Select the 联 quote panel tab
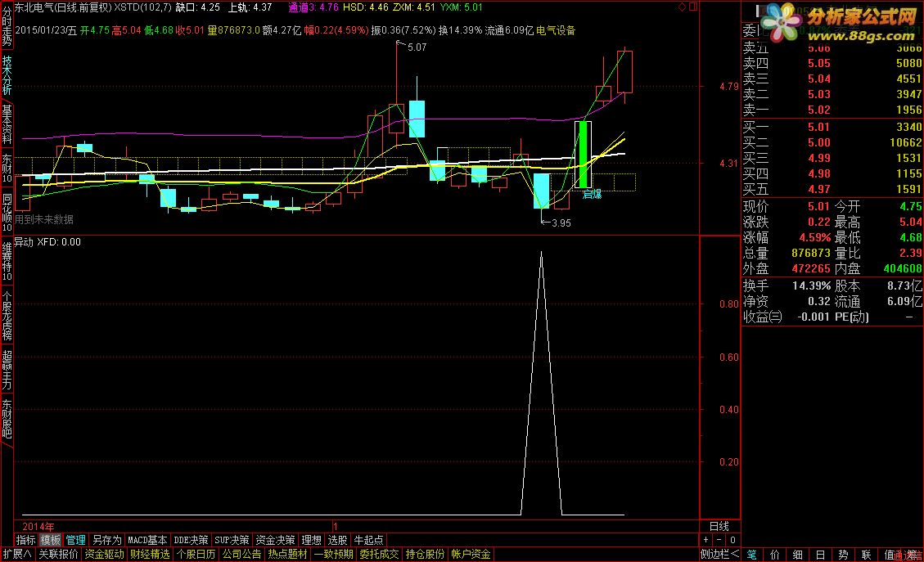The image size is (924, 562). [866, 555]
